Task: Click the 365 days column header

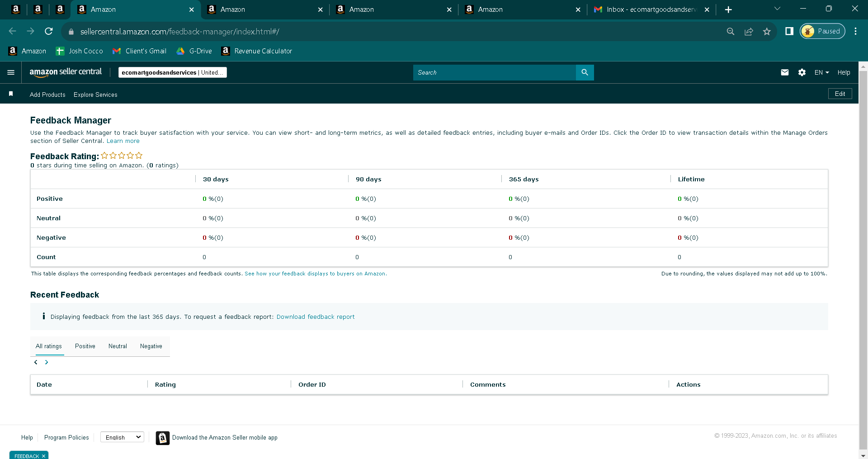Action: tap(524, 180)
